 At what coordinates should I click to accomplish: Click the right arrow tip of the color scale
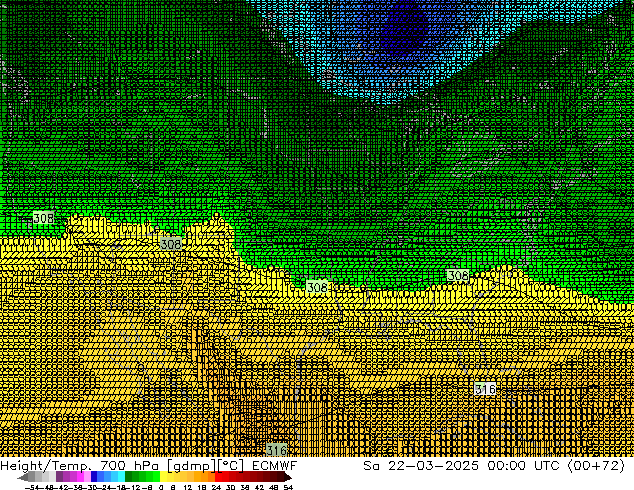[x=290, y=478]
